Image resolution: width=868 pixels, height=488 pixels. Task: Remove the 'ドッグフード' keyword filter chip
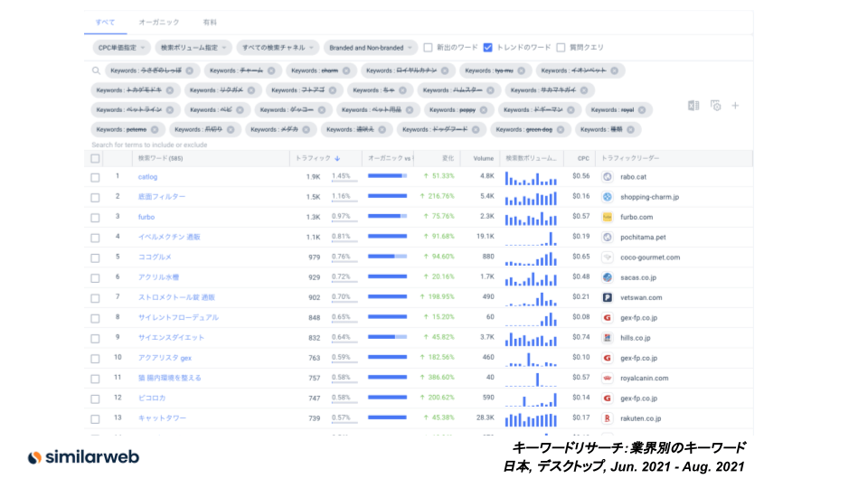476,129
